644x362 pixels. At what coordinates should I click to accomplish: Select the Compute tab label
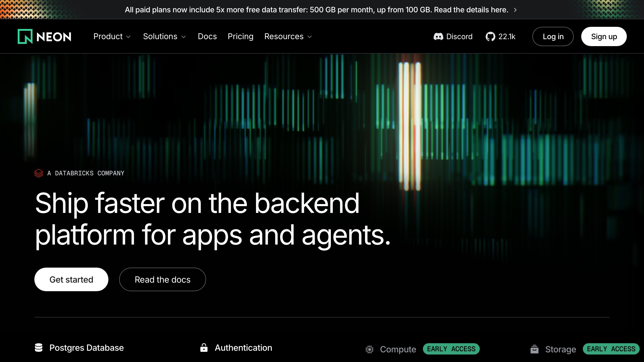(398, 349)
